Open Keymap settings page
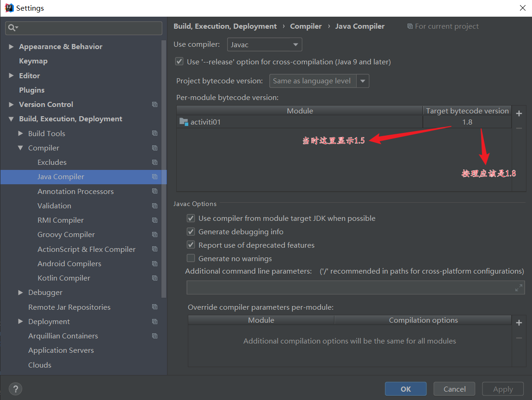The width and height of the screenshot is (532, 400). (x=33, y=61)
